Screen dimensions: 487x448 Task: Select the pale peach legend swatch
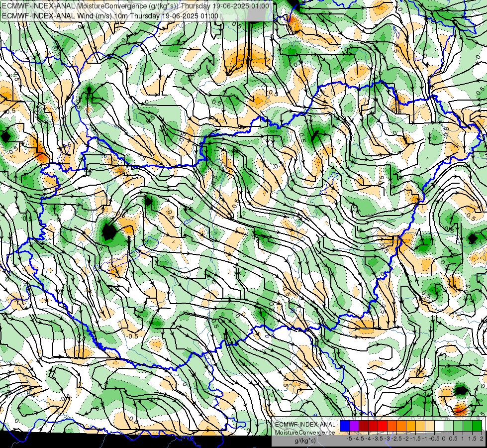coord(429,426)
